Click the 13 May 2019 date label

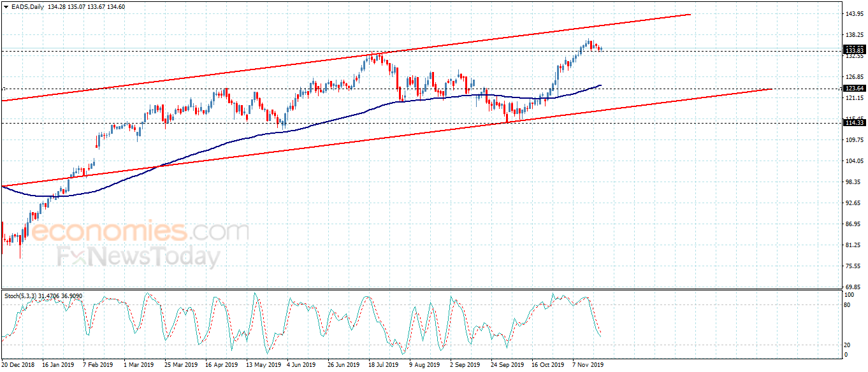tap(263, 366)
